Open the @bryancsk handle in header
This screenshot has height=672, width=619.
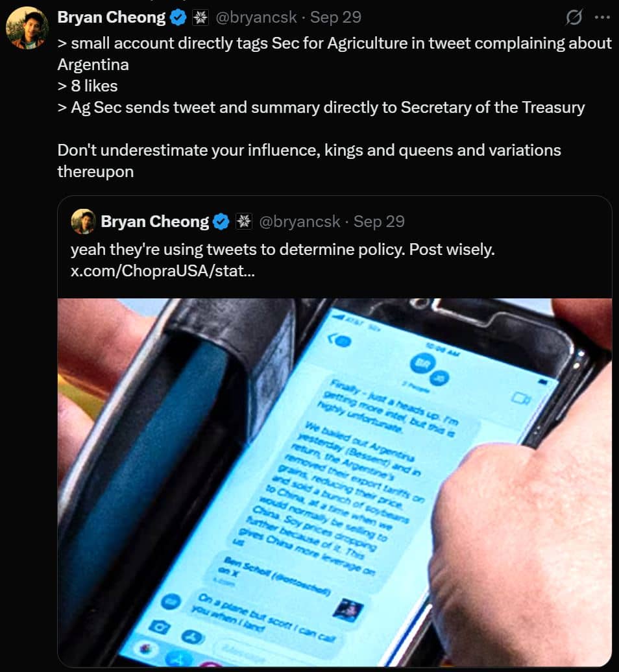[x=256, y=17]
